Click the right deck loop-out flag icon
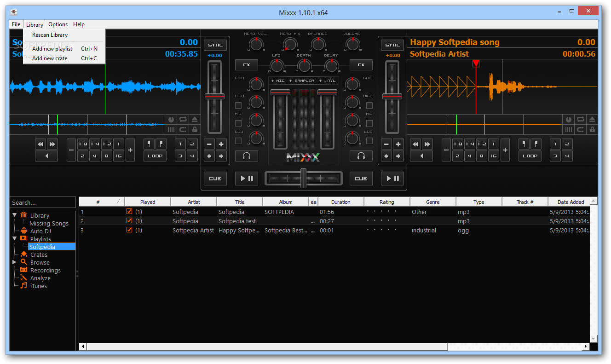 pos(536,144)
